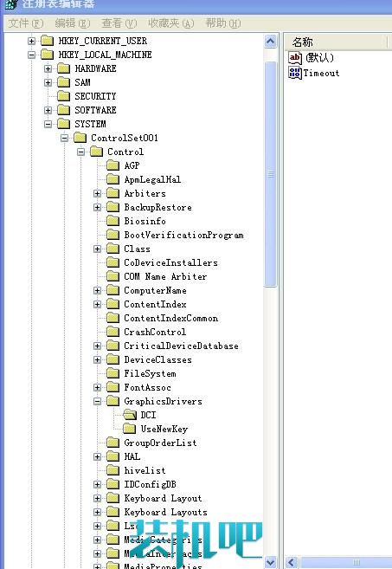392x569 pixels.
Task: Collapse the ControlSet001 branch
Action: click(x=65, y=138)
